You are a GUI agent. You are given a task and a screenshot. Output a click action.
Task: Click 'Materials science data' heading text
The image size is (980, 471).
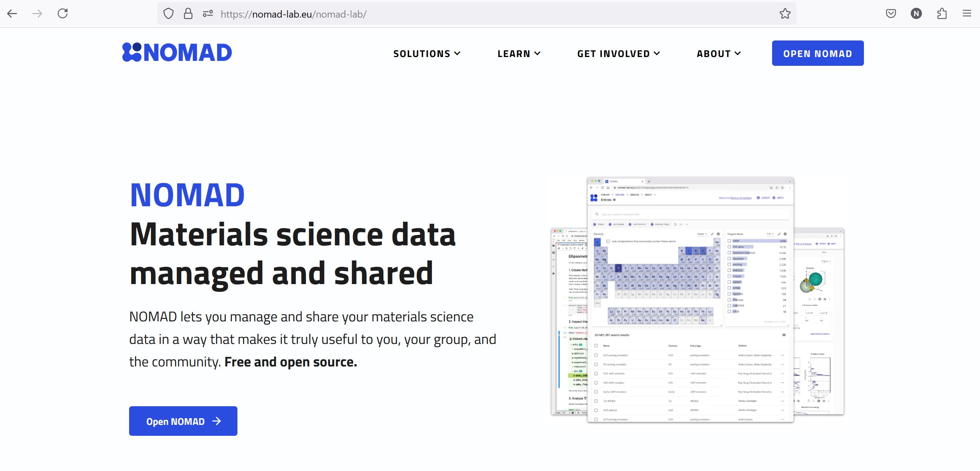[x=293, y=234]
